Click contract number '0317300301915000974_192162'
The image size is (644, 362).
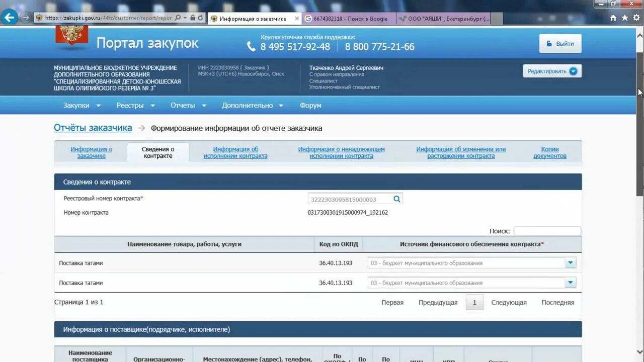click(348, 213)
